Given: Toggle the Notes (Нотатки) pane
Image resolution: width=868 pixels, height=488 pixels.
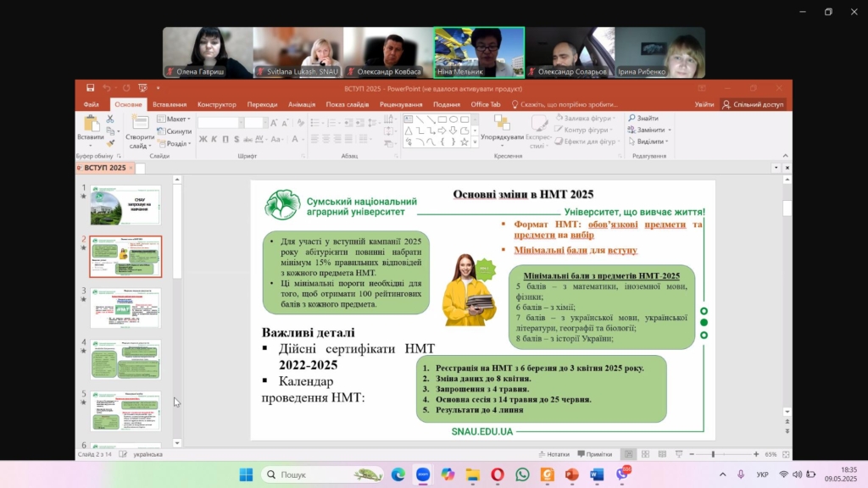Looking at the screenshot, I should click(x=552, y=454).
